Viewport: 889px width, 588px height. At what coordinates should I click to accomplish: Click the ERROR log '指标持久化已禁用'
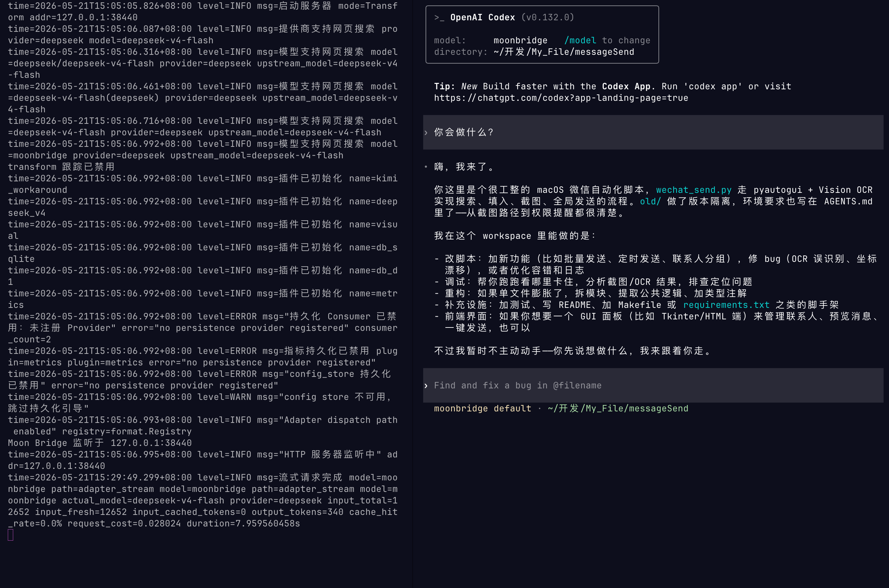203,357
